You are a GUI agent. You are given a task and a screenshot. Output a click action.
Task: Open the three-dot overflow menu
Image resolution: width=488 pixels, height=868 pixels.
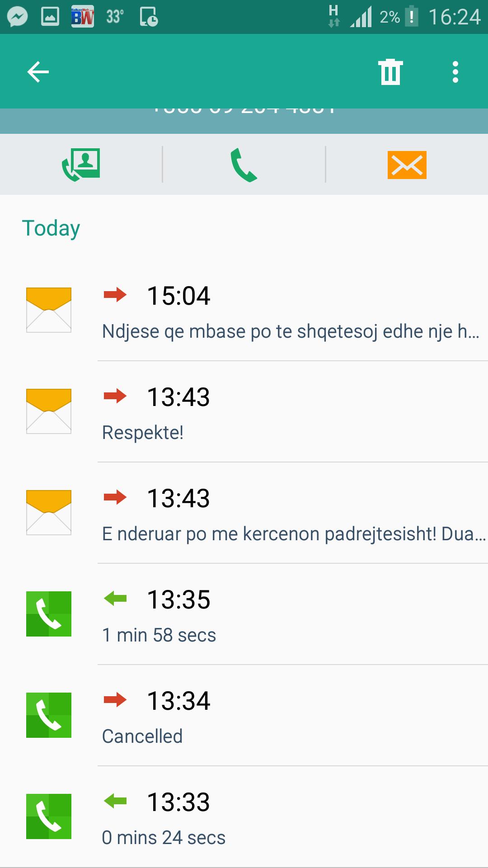point(455,72)
